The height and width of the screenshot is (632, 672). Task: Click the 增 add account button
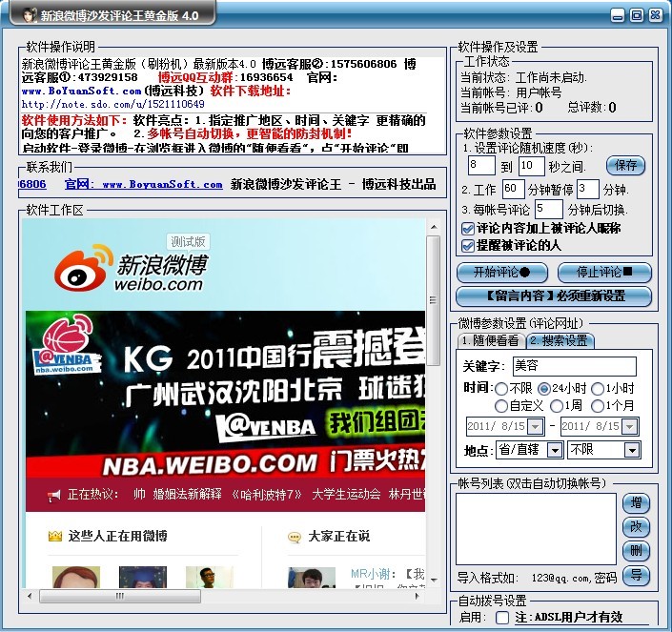[636, 503]
